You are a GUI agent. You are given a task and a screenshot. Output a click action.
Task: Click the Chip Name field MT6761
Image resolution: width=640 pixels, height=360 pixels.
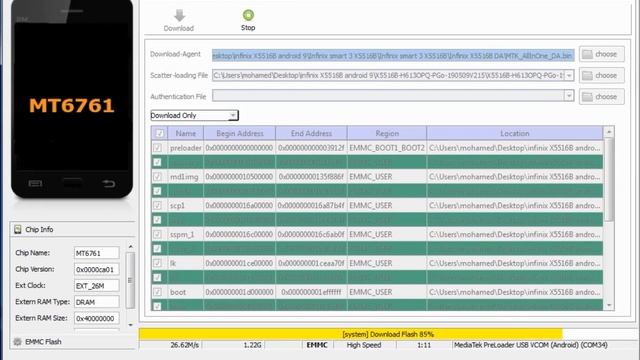coord(97,253)
